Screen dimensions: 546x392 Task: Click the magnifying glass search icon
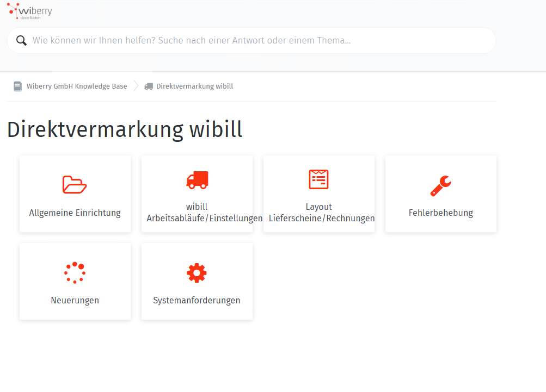[21, 40]
